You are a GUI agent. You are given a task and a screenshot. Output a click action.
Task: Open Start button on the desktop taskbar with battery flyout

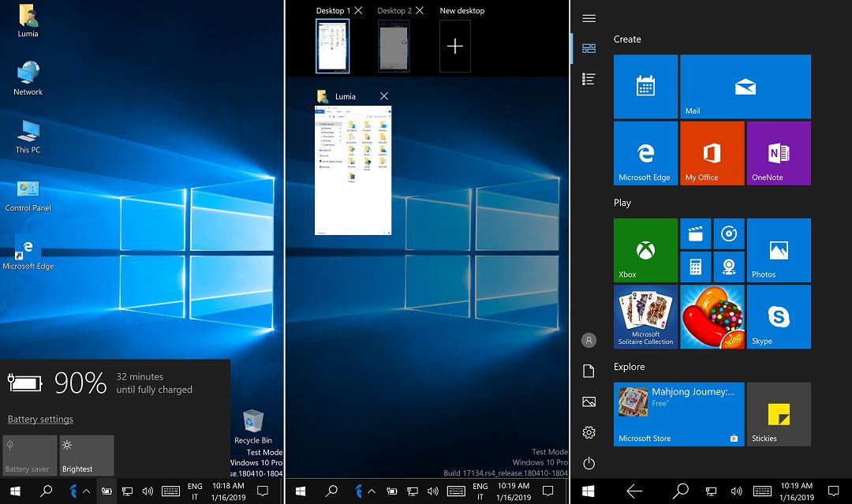tap(15, 491)
